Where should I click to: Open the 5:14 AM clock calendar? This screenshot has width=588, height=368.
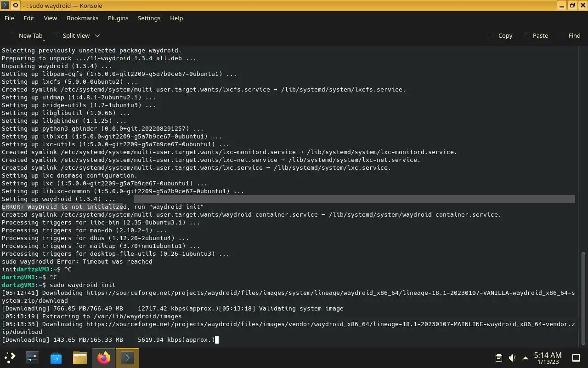[x=548, y=358]
